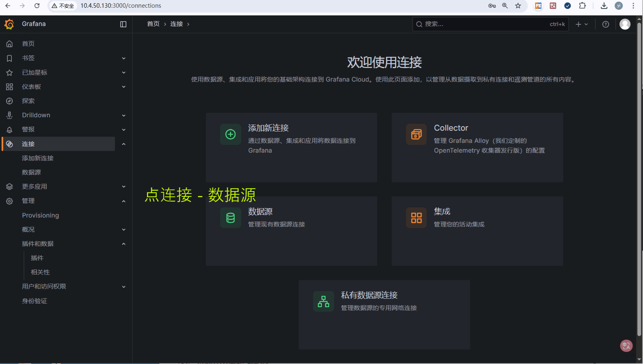Click 首页 text in sidebar

click(28, 44)
